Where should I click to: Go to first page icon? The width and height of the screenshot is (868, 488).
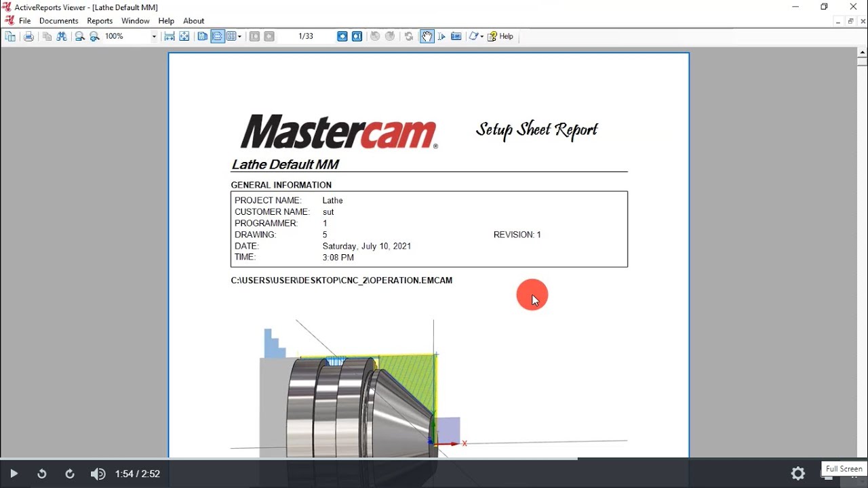click(x=254, y=37)
